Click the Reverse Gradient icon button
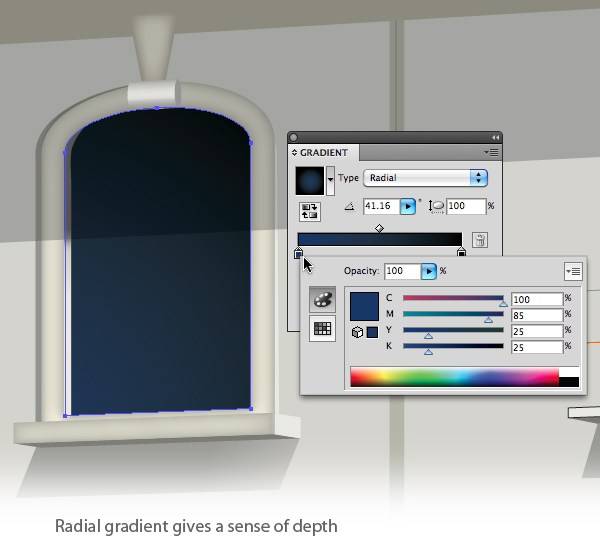This screenshot has width=600, height=559. pyautogui.click(x=310, y=212)
